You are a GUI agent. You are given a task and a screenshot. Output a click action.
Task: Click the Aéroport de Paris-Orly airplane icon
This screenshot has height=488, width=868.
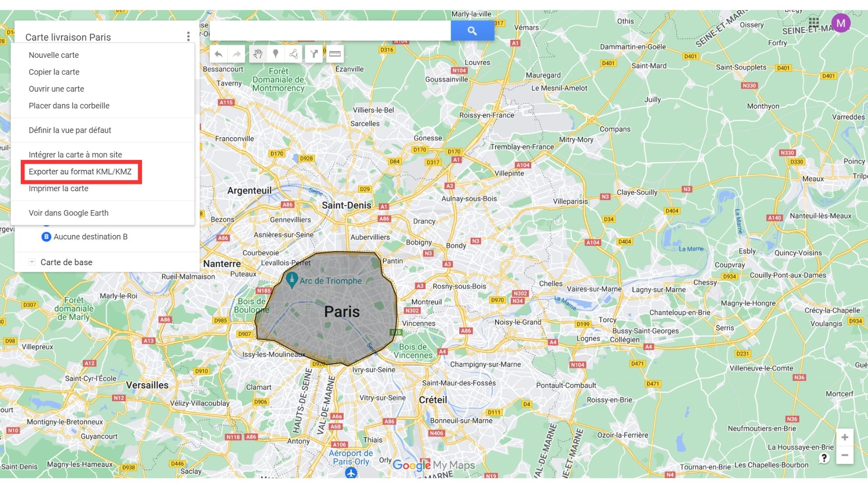click(x=351, y=473)
